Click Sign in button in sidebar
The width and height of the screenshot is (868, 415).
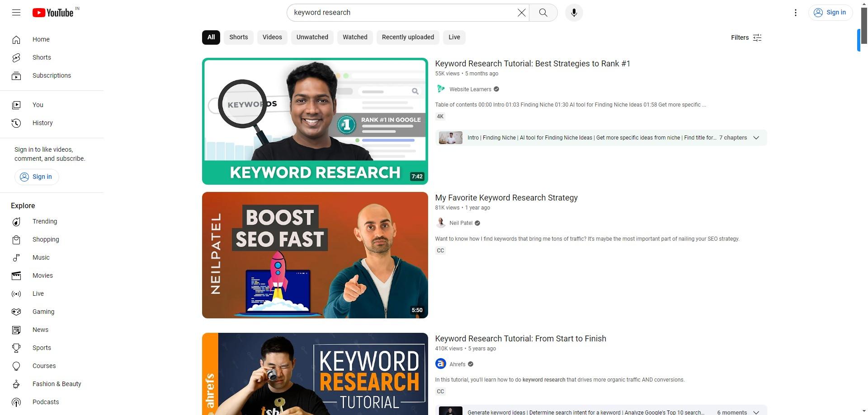tap(37, 177)
